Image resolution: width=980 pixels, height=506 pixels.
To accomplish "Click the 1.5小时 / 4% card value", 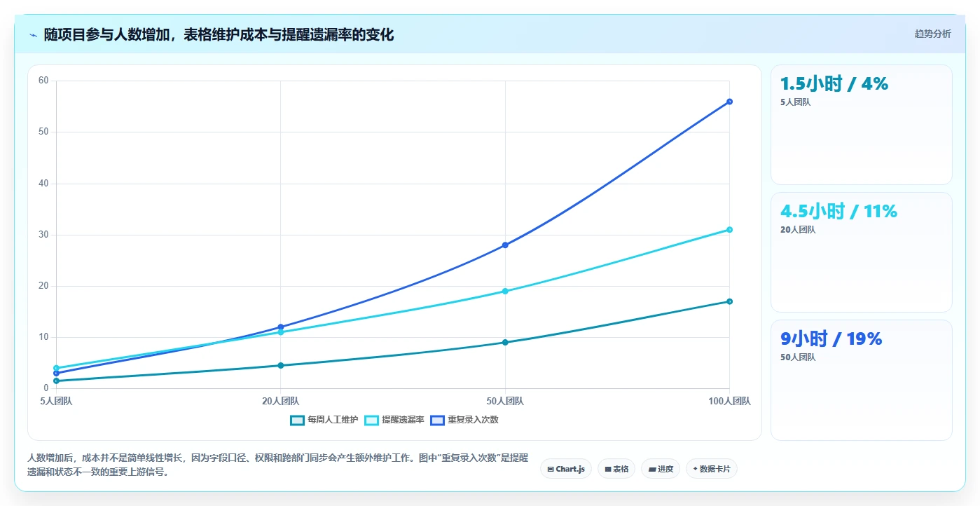I will [x=834, y=84].
